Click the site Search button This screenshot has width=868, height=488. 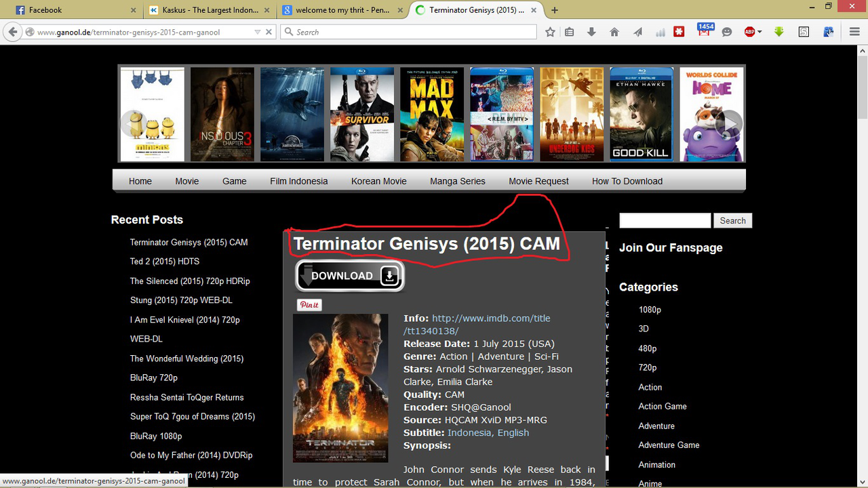point(732,220)
